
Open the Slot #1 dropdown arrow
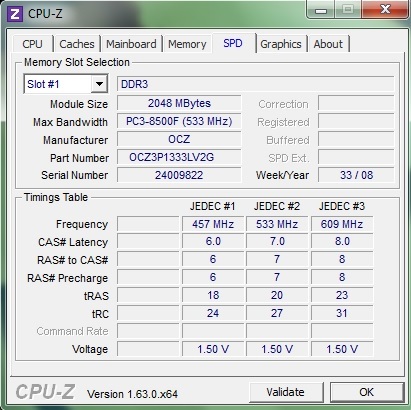pos(99,84)
